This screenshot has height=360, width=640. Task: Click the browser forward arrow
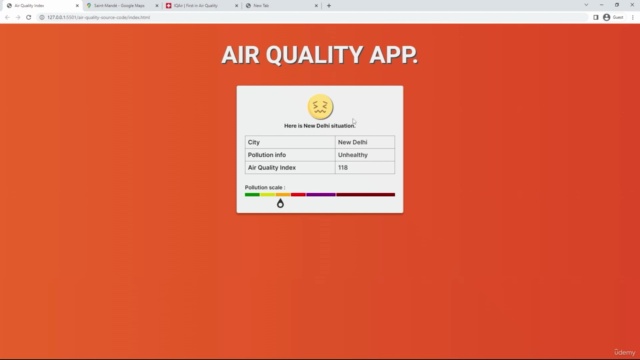point(18,17)
